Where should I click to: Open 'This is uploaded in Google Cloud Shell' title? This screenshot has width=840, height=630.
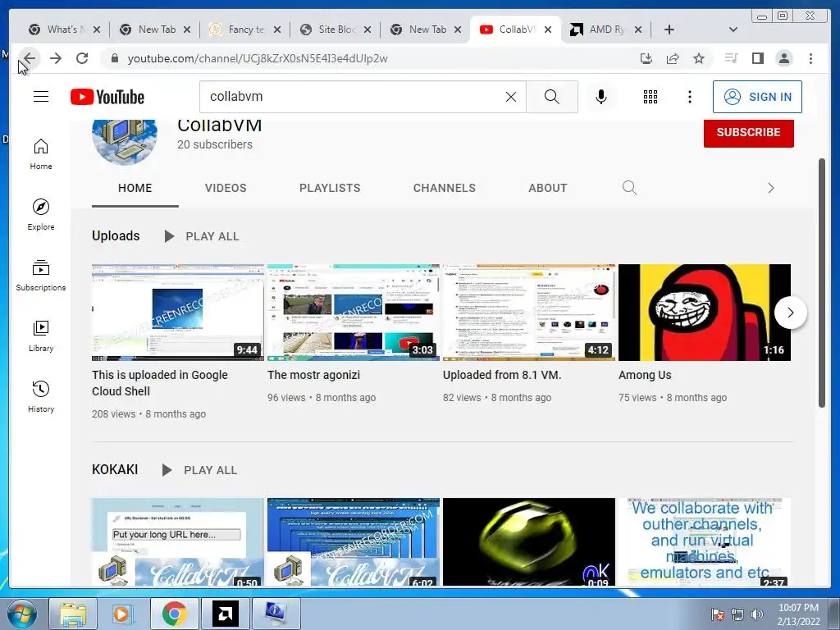[x=160, y=383]
